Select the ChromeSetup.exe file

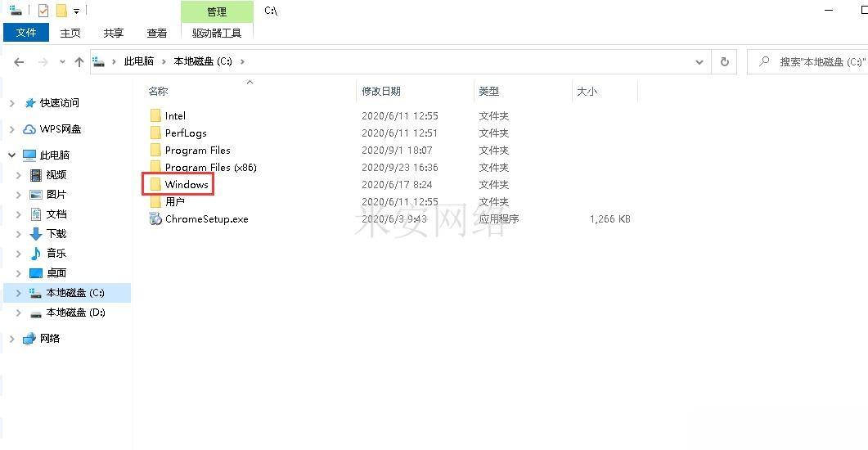206,218
